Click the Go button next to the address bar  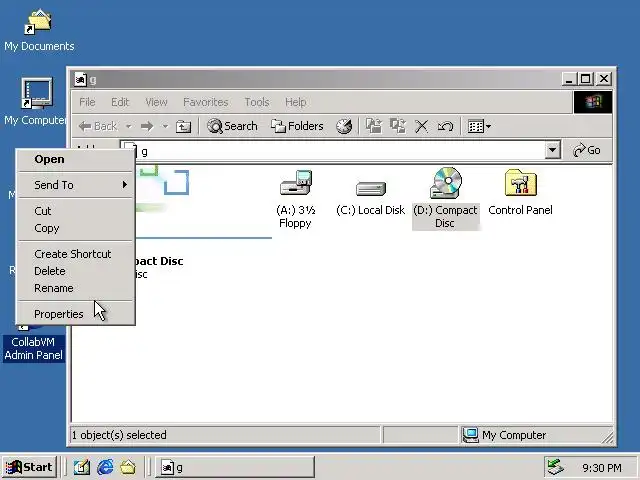pyautogui.click(x=587, y=150)
